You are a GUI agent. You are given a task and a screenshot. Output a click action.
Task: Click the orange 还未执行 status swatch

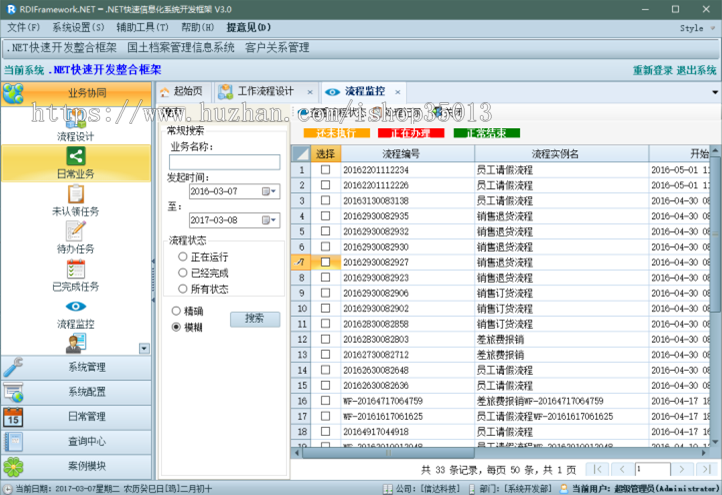tap(337, 133)
